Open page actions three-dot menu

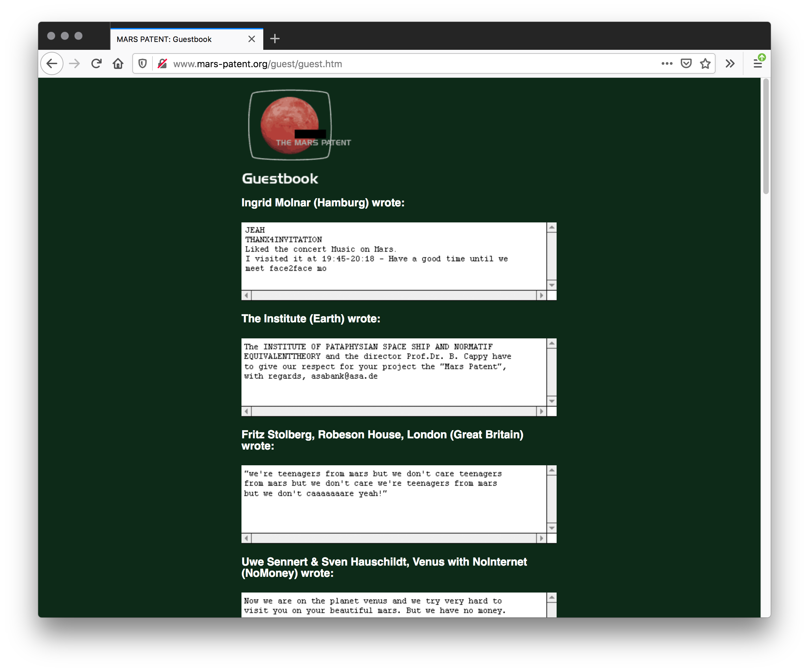(667, 63)
